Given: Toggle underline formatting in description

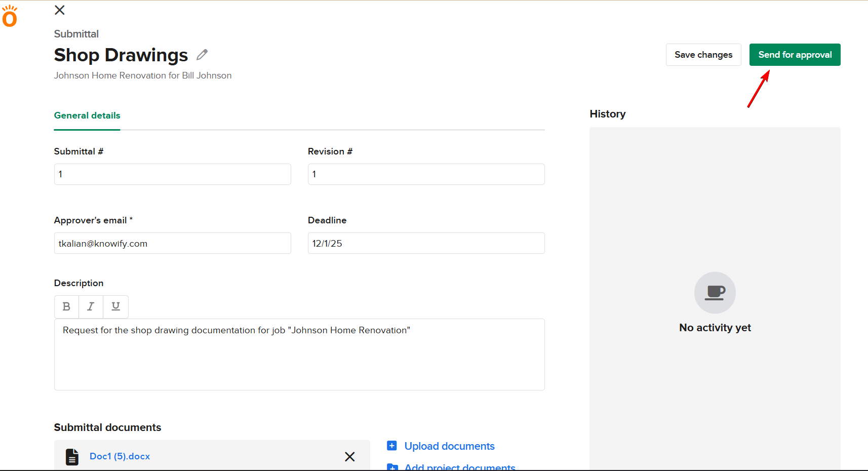Looking at the screenshot, I should [x=115, y=306].
